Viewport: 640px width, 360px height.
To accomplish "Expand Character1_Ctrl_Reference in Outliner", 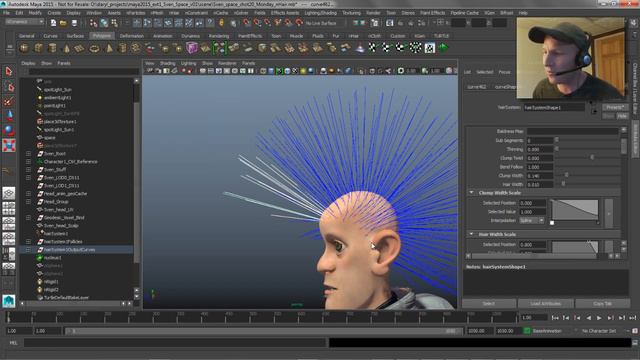I will (x=28, y=162).
